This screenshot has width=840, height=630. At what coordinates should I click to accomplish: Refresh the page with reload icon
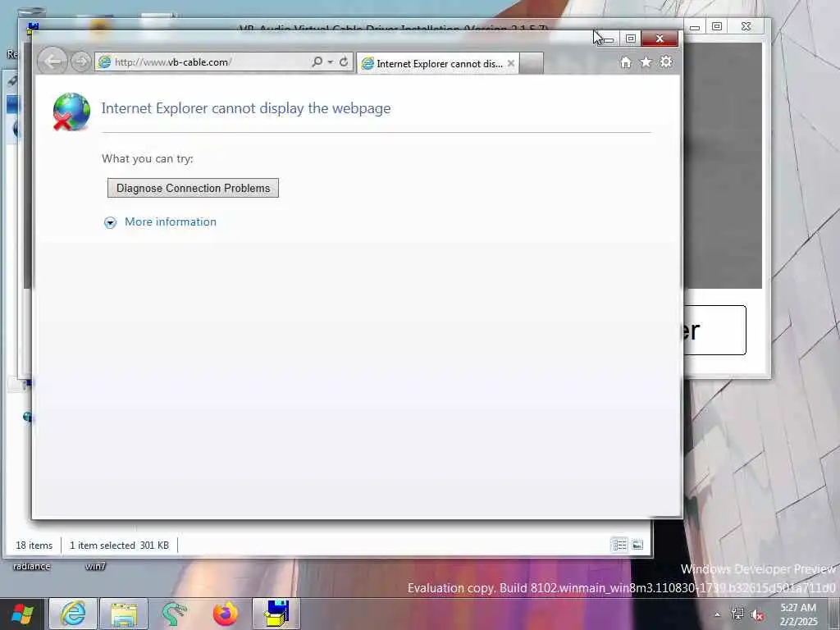pyautogui.click(x=344, y=62)
